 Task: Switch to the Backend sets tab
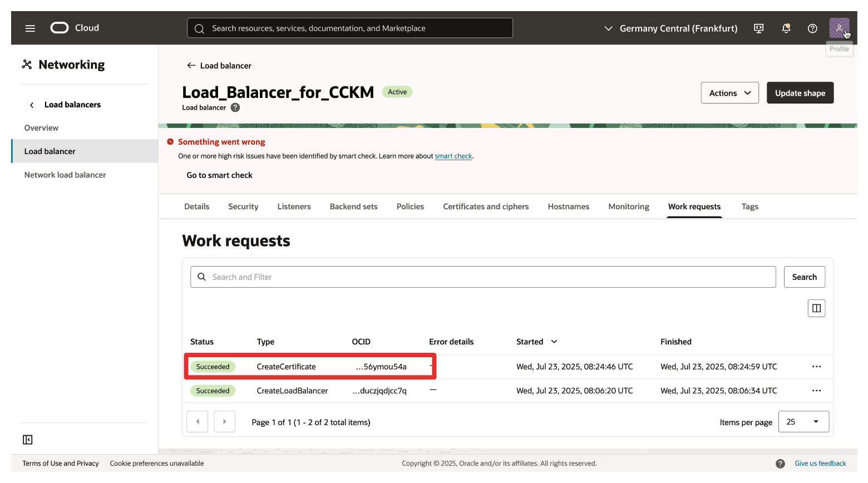pos(353,206)
